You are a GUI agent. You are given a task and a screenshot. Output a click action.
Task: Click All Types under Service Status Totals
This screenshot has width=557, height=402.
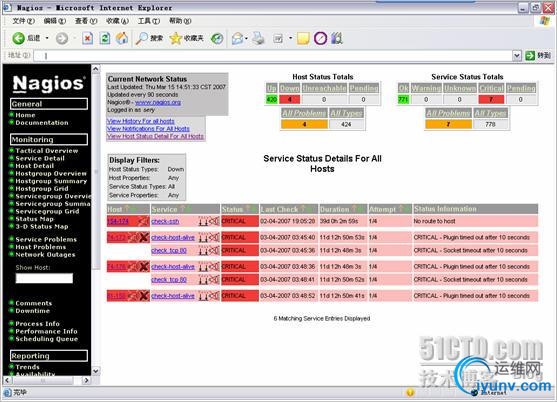(491, 113)
